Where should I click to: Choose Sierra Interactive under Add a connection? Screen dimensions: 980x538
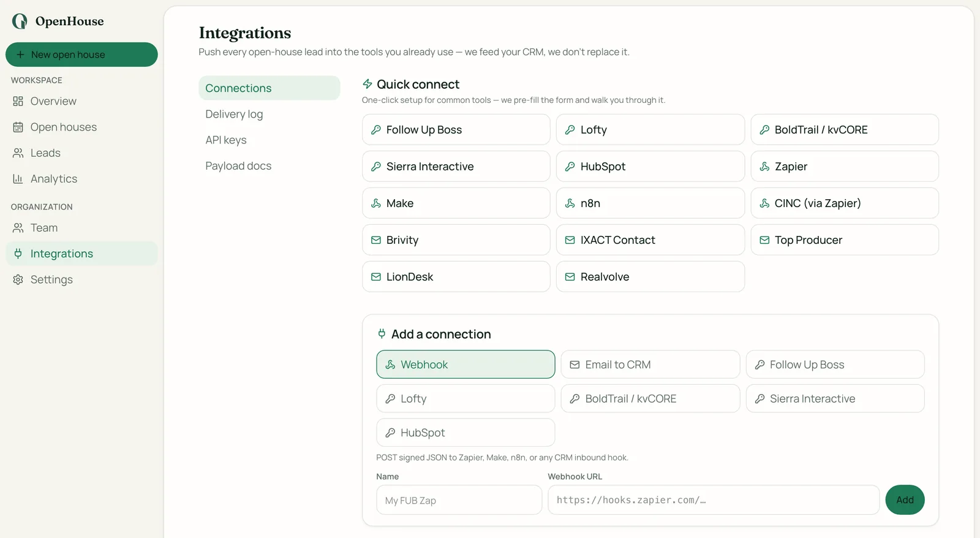[835, 399]
